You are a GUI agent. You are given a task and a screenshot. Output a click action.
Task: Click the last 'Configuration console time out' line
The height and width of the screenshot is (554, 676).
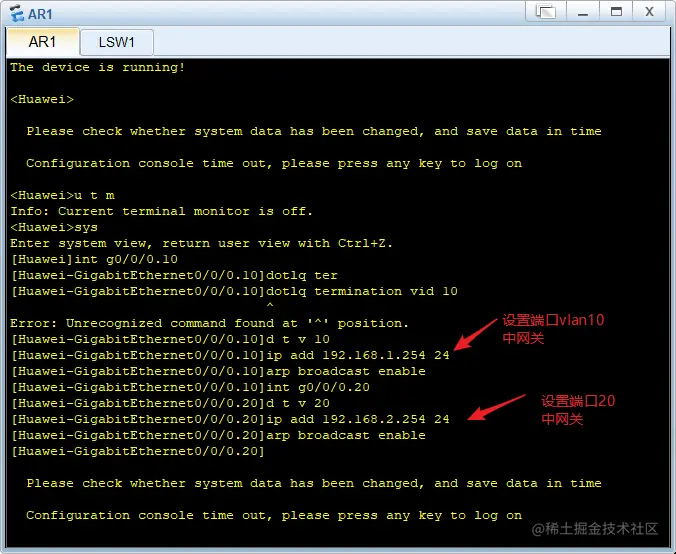click(274, 515)
